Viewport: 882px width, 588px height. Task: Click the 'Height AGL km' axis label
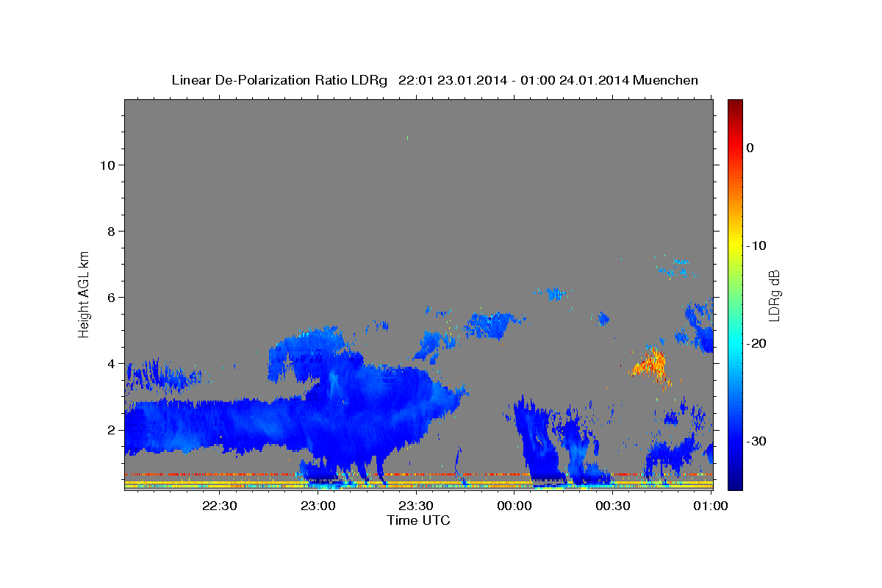(84, 293)
